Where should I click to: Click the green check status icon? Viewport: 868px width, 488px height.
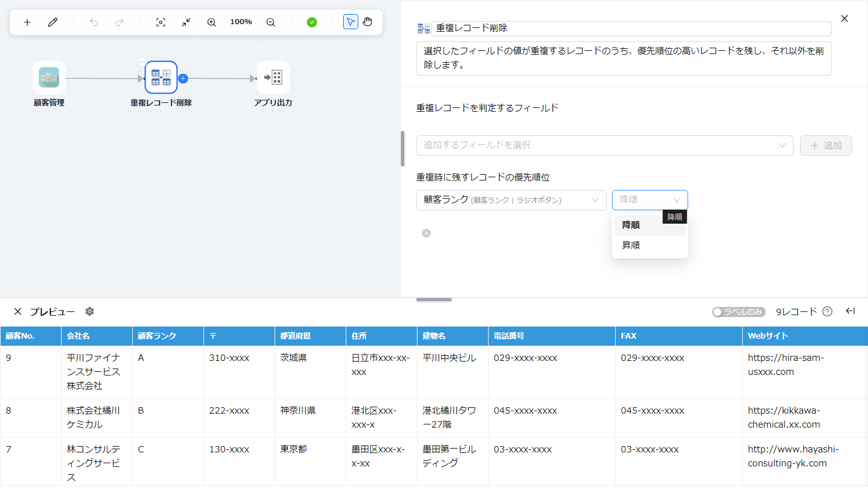tap(312, 22)
